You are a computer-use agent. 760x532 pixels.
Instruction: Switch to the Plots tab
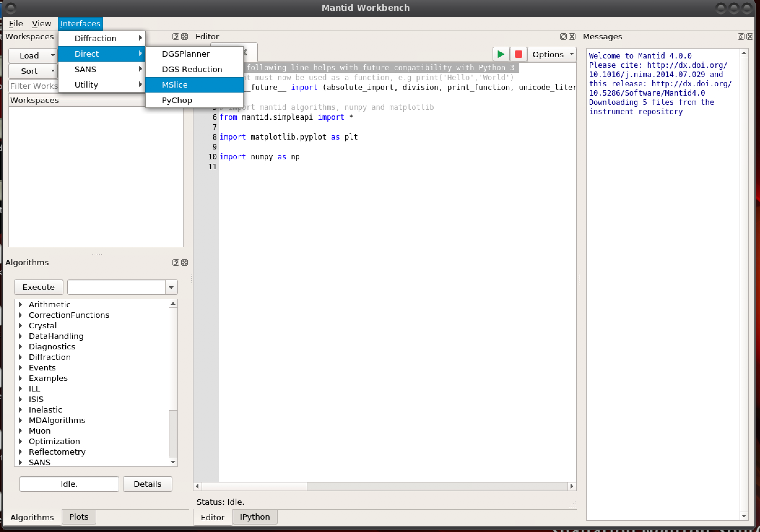[x=78, y=517]
